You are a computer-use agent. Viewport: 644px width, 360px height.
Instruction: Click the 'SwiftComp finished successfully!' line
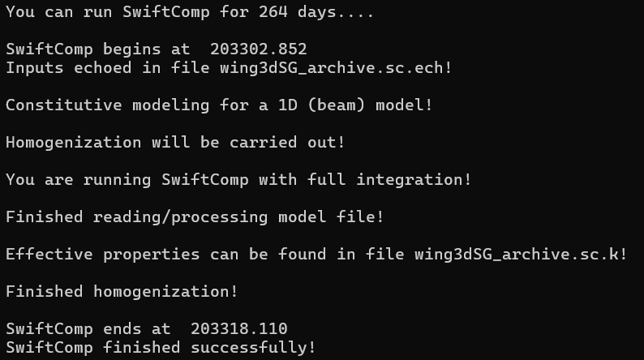point(161,348)
